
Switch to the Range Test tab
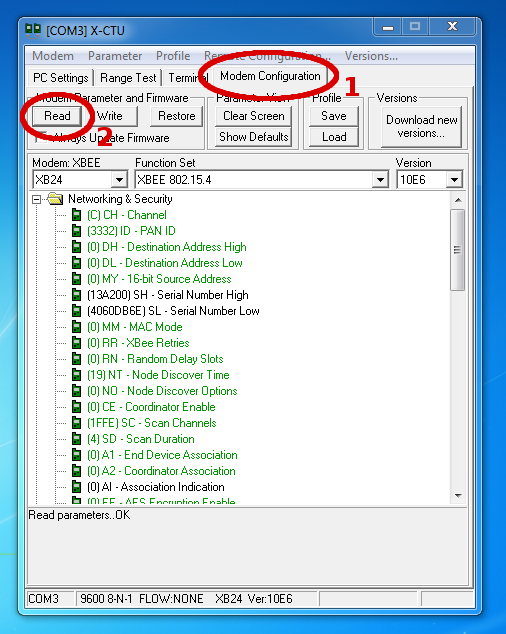[128, 78]
